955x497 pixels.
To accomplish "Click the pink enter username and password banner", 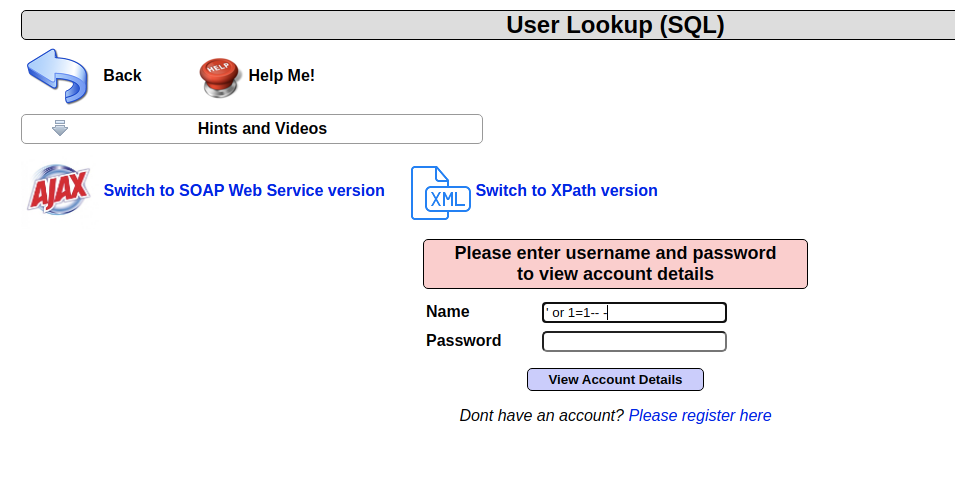I will [x=615, y=264].
